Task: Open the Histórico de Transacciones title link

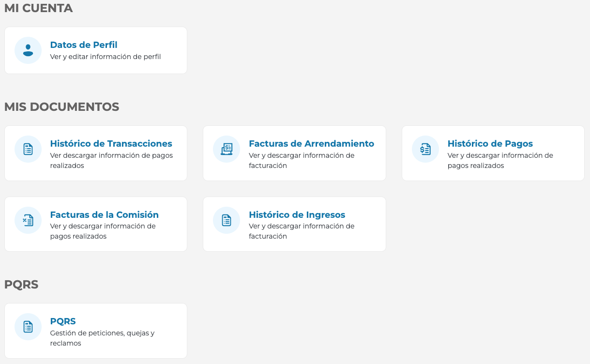Action: point(111,144)
